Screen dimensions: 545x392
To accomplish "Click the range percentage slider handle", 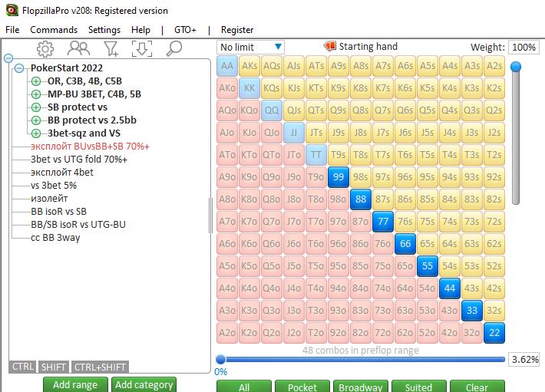I will click(220, 359).
